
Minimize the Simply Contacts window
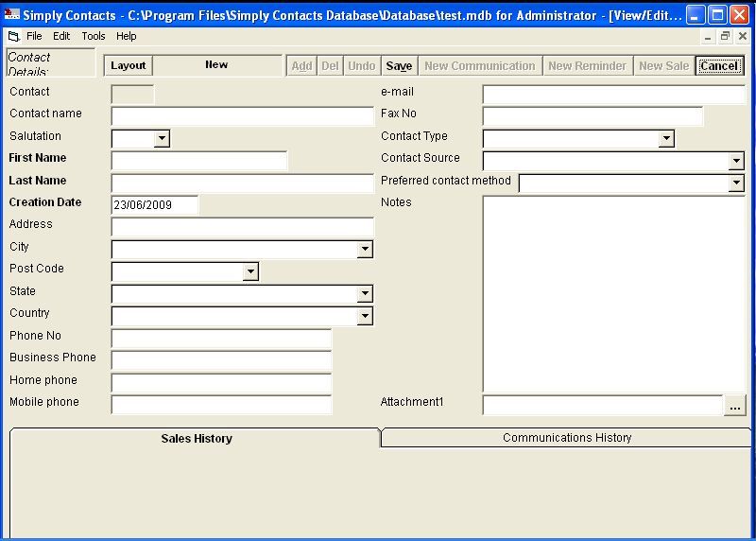click(x=695, y=15)
